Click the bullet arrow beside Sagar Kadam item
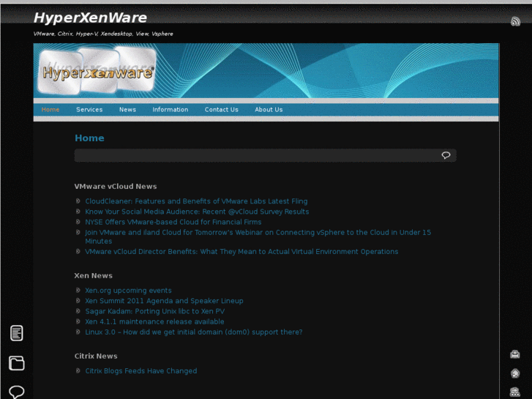Screen dimensions: 532x399 tap(78, 311)
